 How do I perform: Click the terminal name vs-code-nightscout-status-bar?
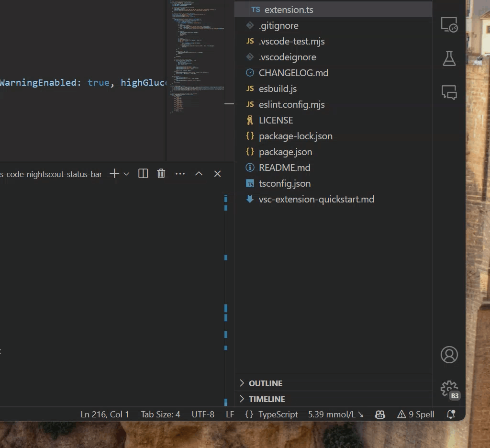(51, 174)
